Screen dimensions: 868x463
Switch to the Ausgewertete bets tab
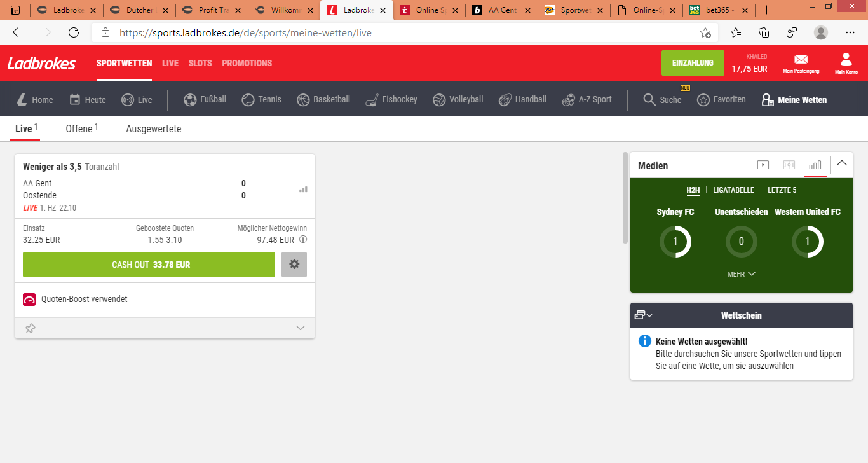154,128
